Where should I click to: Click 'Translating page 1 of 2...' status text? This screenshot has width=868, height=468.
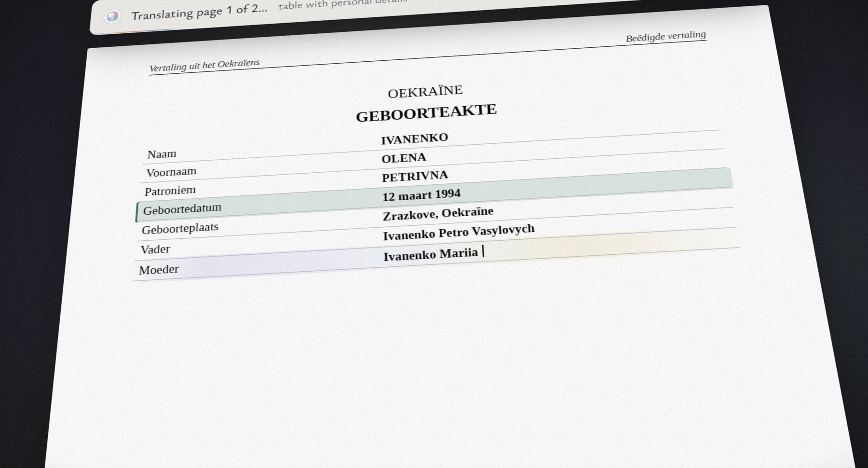(199, 13)
